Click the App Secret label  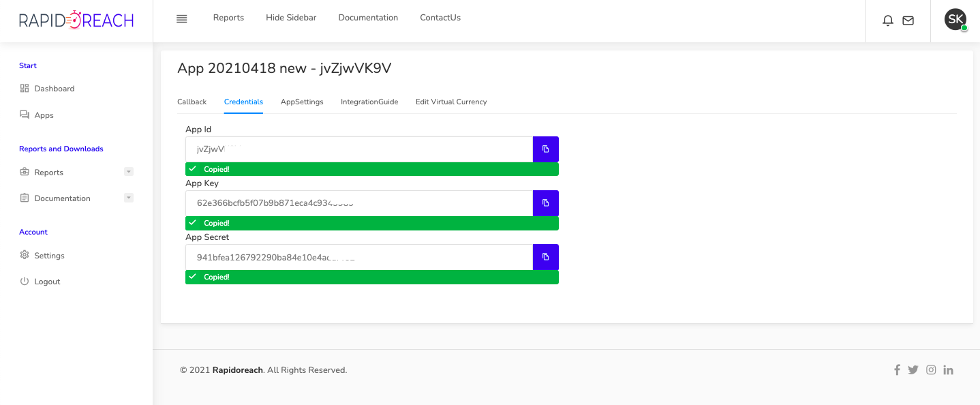tap(207, 237)
